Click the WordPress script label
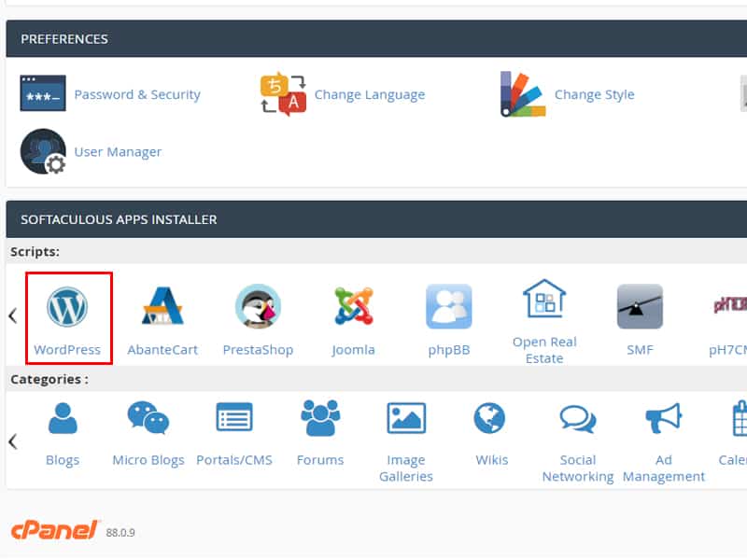Viewport: 747px width, 560px height. (x=67, y=349)
